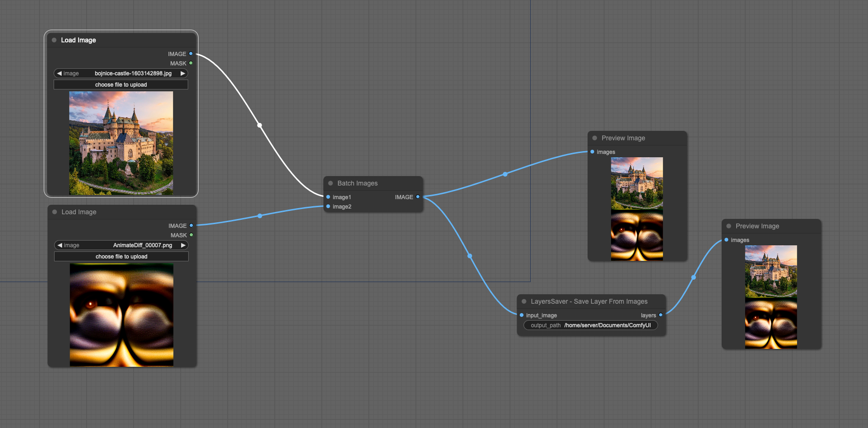Click the castle preview thumbnail in the top Load Image node
The height and width of the screenshot is (428, 868).
coord(121,143)
